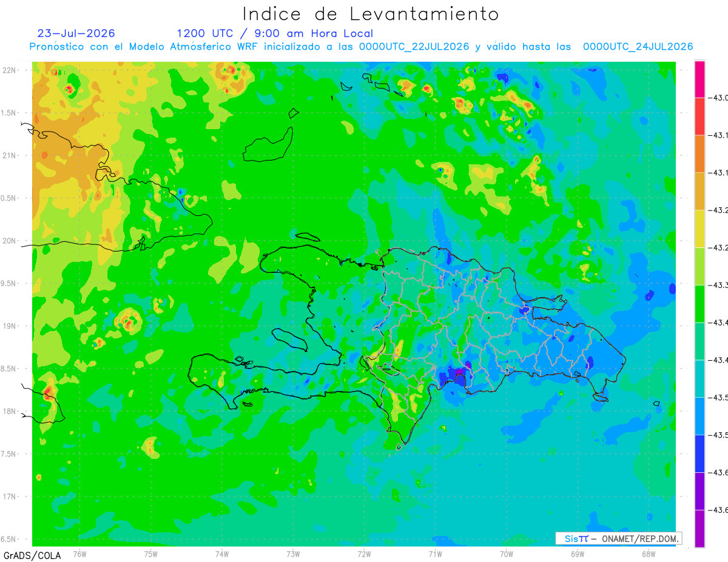This screenshot has width=728, height=562.
Task: Click the date "23-Jul-2026"
Action: 76,33
